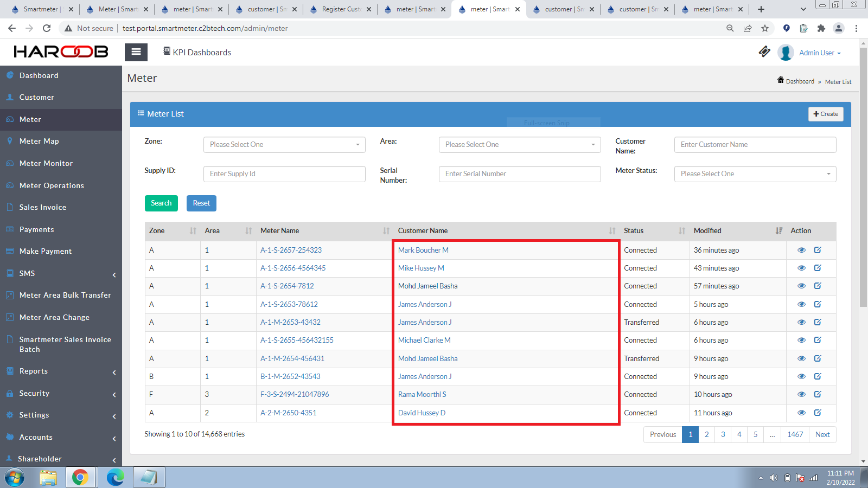The width and height of the screenshot is (868, 488).
Task: Open the Meter Status dropdown
Action: tap(755, 174)
